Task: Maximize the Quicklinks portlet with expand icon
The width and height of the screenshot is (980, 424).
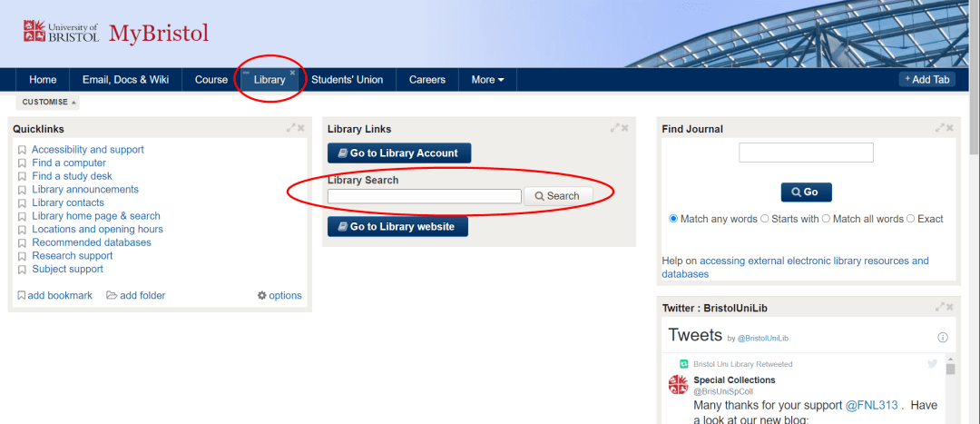Action: (290, 128)
